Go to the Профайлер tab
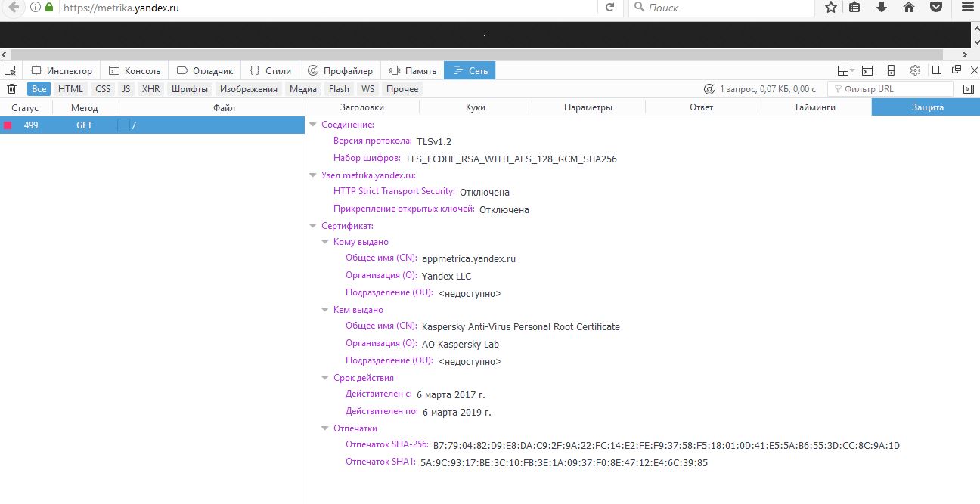Image resolution: width=980 pixels, height=504 pixels. coord(340,70)
